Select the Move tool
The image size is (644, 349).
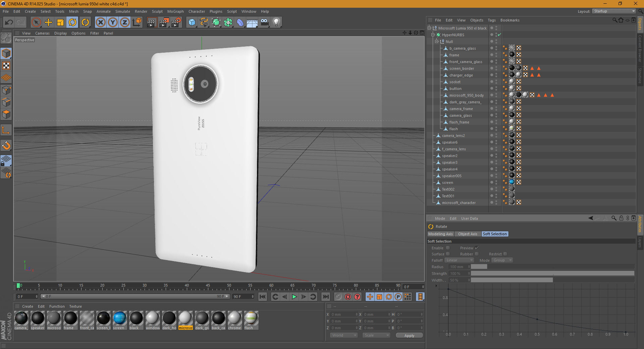click(48, 22)
